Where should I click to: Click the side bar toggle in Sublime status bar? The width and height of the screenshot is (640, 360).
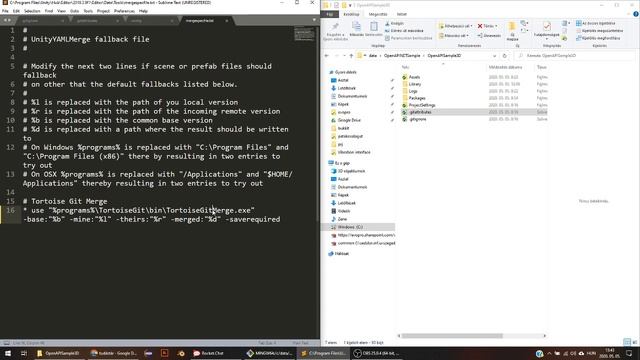7,343
